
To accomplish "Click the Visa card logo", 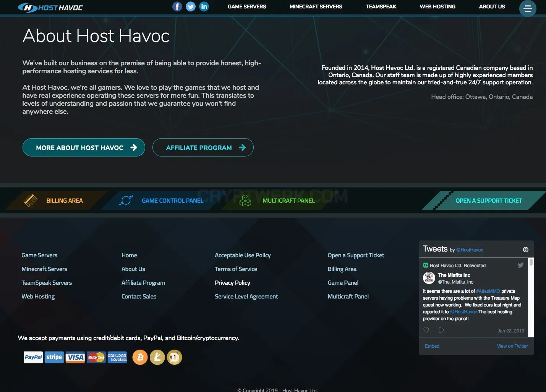I will pos(75,357).
